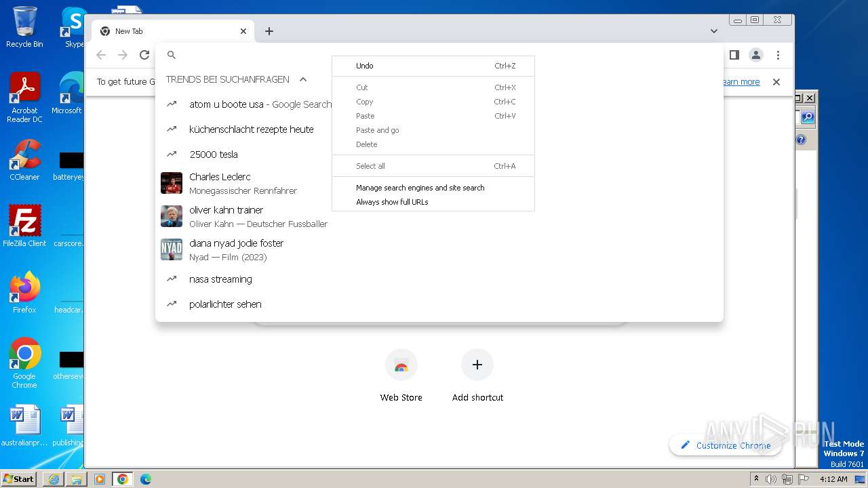
Task: Click the Oliver Kahn thumbnail image
Action: point(172,216)
